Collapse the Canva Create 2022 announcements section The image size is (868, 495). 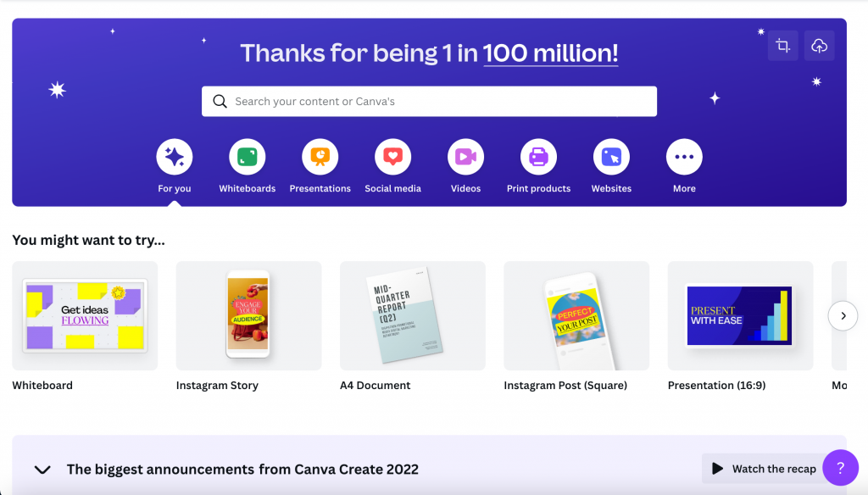(x=42, y=470)
